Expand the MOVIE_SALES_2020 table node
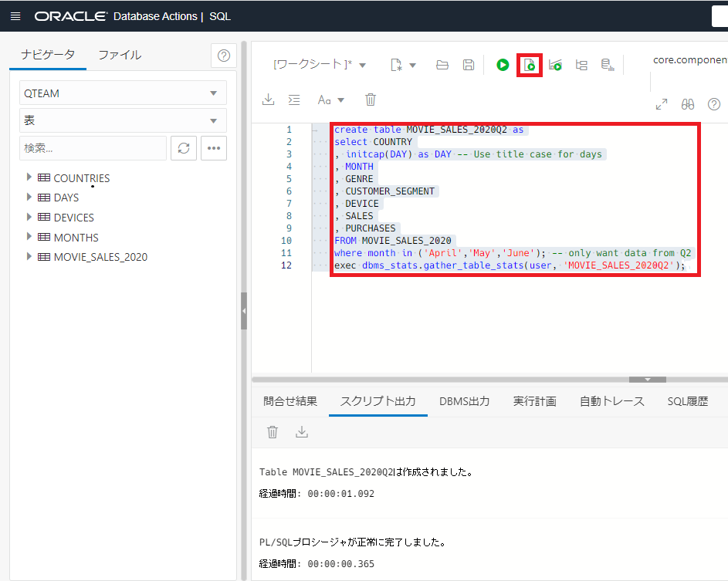The width and height of the screenshot is (728, 581). click(29, 256)
